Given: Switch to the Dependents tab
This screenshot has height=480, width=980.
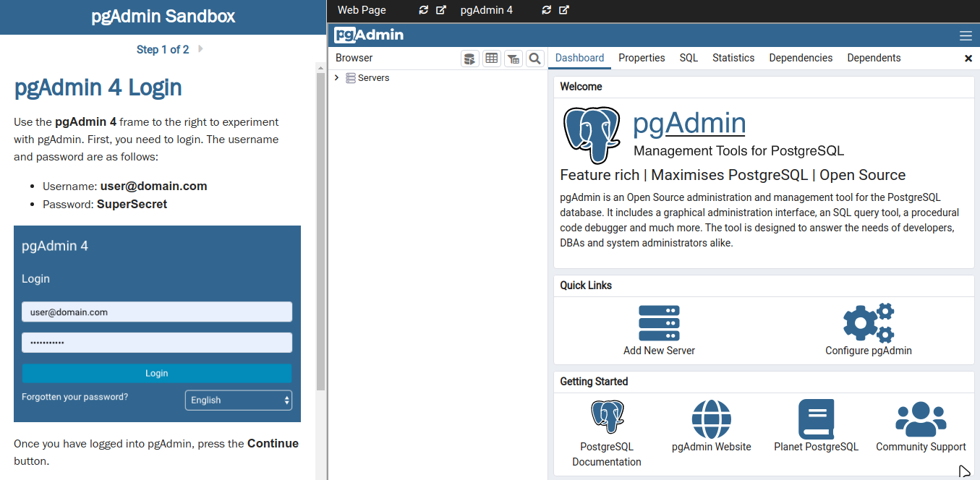Looking at the screenshot, I should coord(874,58).
